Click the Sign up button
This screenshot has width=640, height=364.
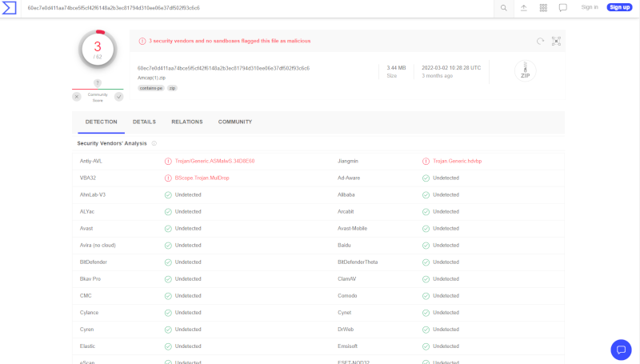[619, 7]
